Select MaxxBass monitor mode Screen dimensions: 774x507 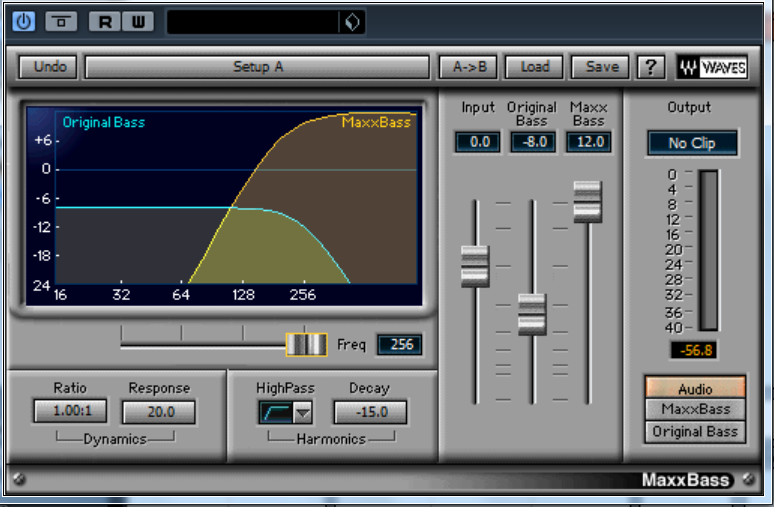(695, 409)
